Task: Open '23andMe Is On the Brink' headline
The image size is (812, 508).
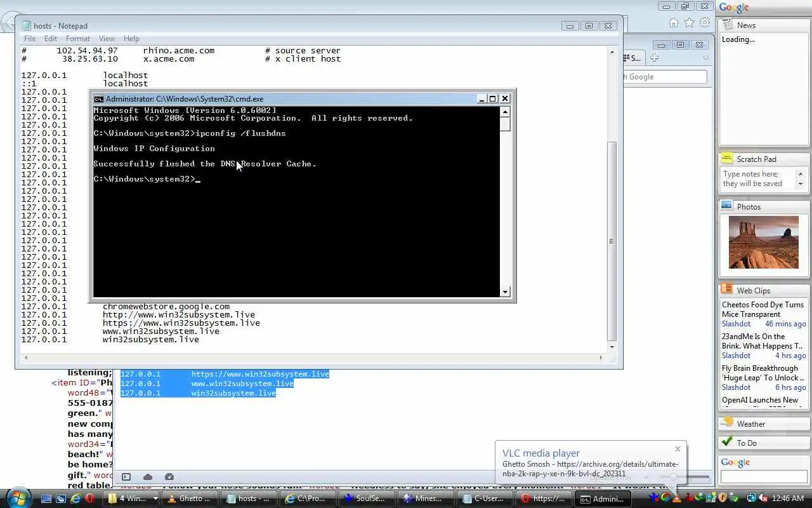Action: pyautogui.click(x=762, y=341)
